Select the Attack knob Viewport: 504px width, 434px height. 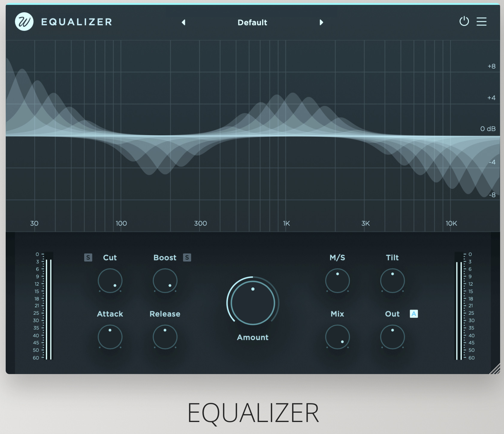point(110,337)
